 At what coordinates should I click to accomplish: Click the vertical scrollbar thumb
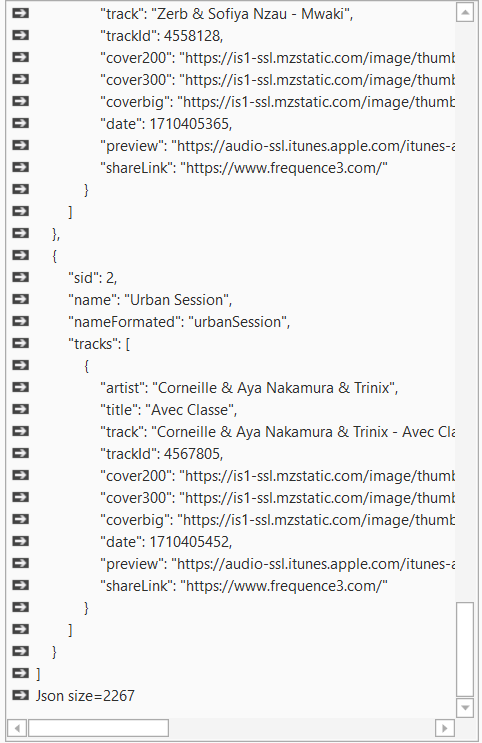(465, 649)
